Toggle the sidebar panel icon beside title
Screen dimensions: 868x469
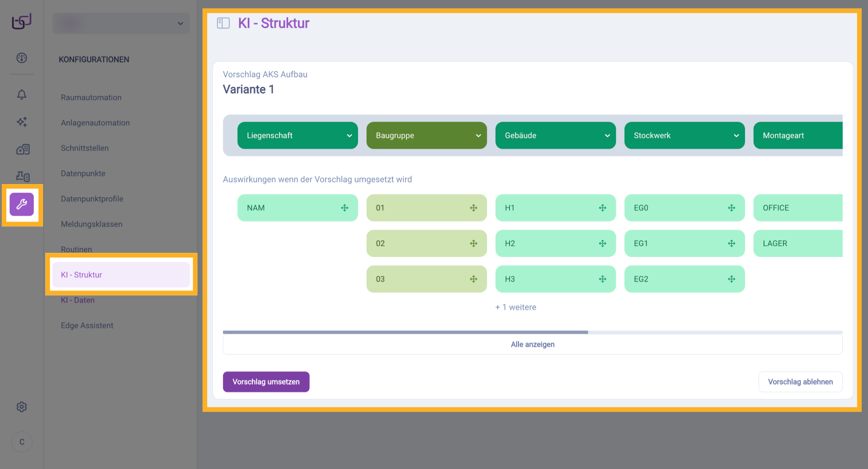223,23
